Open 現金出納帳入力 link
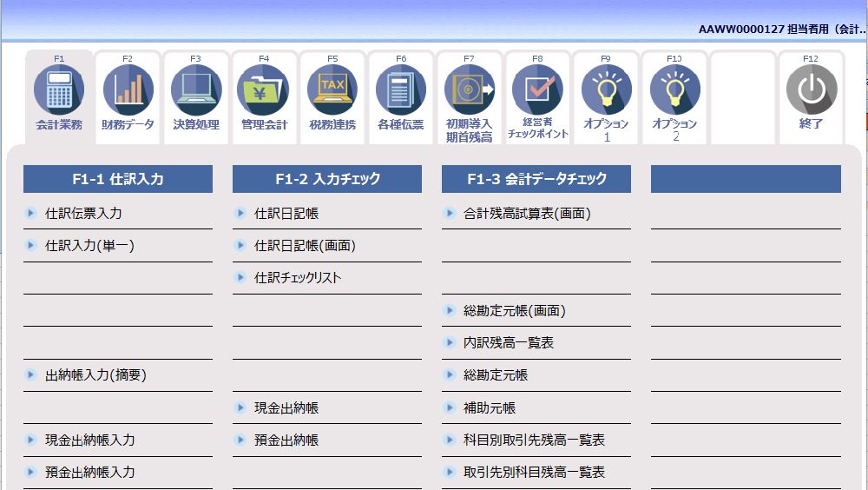Viewport: 868px width, 490px height. [89, 440]
